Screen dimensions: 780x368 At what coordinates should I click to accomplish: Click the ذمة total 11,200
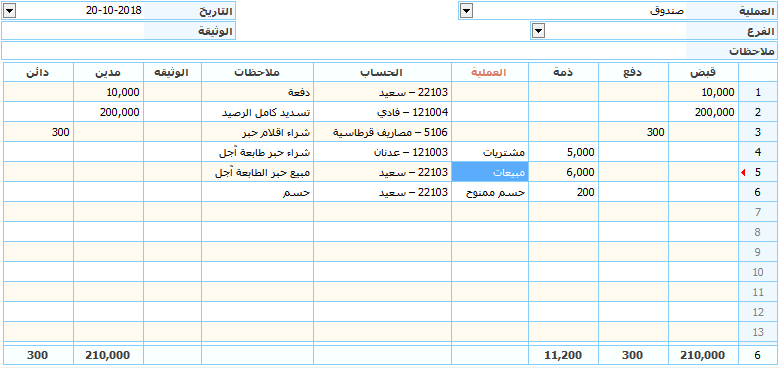[564, 355]
